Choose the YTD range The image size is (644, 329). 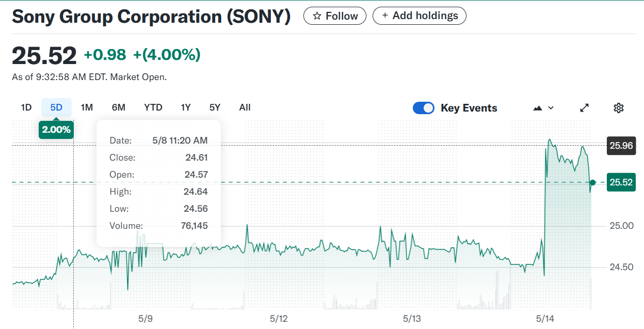point(153,107)
